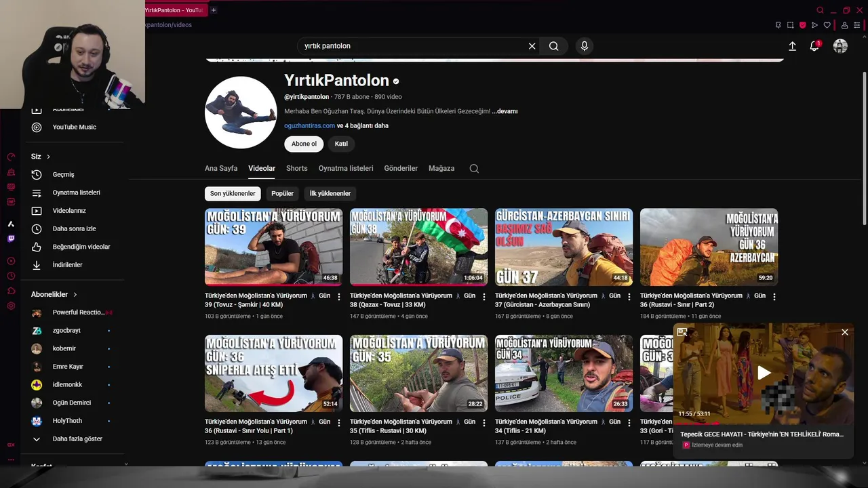
Task: Open Beğendiğim videolar liked videos
Action: tap(81, 247)
